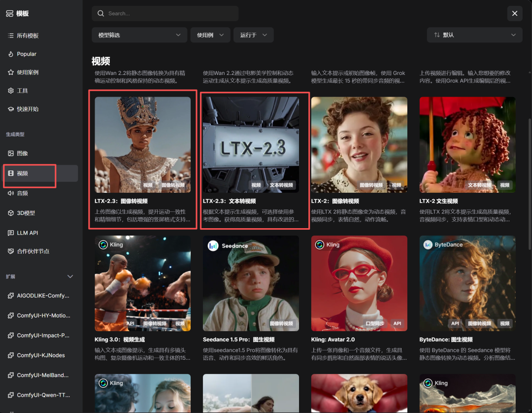Click the puzzle icon beside ComfyUI-KJNodes
The height and width of the screenshot is (413, 532).
coord(11,355)
